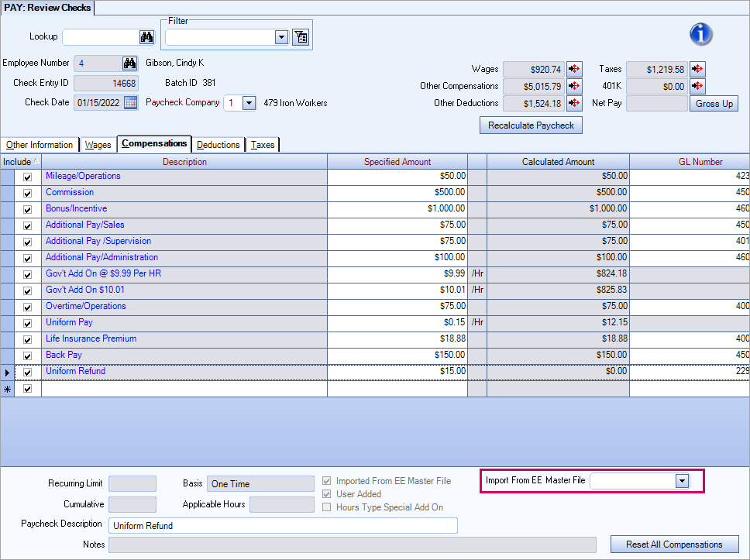Sort by the Include column header
Viewport: 750px width, 560px height.
pos(21,162)
